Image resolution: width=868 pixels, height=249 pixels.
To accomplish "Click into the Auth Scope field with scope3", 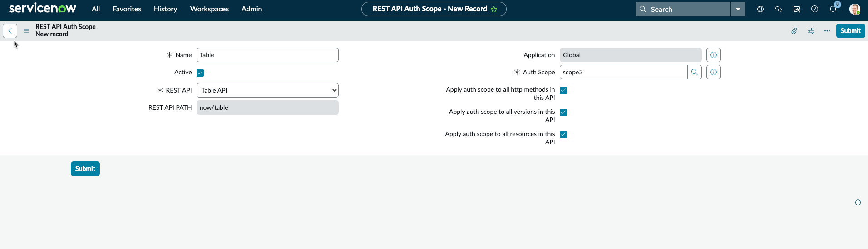I will [x=623, y=72].
